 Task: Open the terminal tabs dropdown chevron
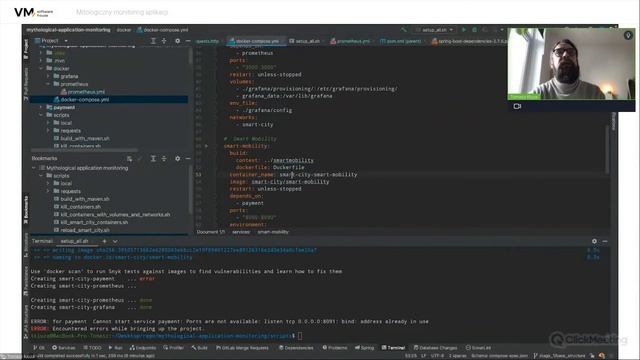pos(115,241)
